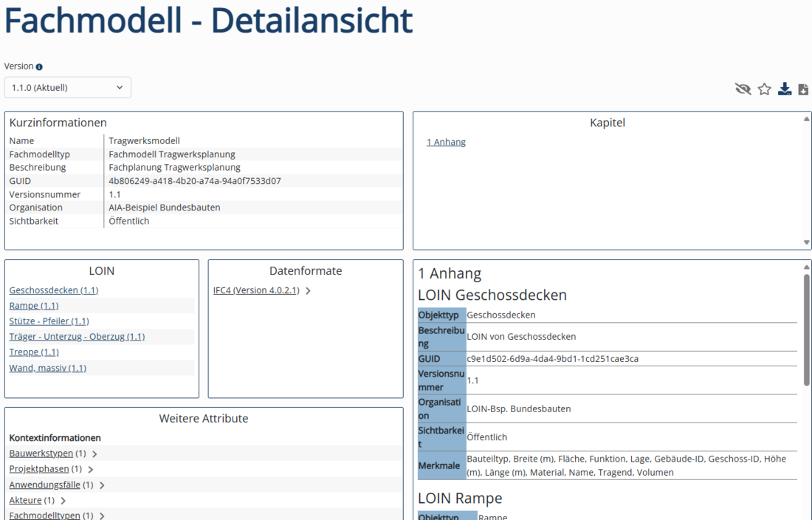Image resolution: width=812 pixels, height=520 pixels.
Task: Expand chevron next to Akteure (1)
Action: [63, 501]
